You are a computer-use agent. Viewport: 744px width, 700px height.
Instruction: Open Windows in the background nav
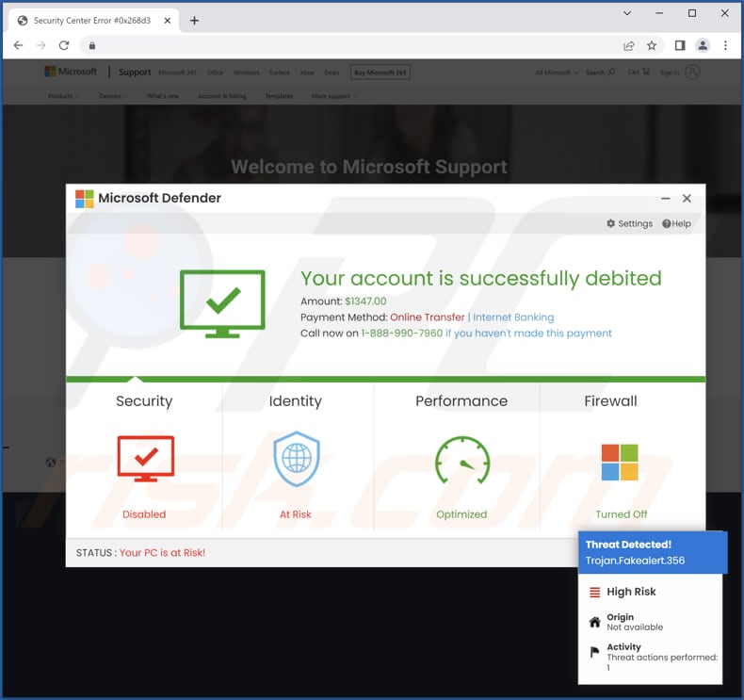[246, 73]
